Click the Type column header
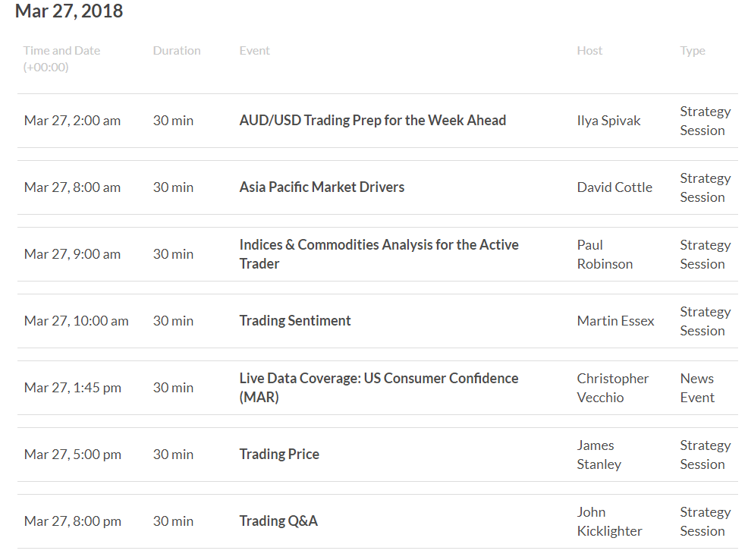 click(693, 51)
